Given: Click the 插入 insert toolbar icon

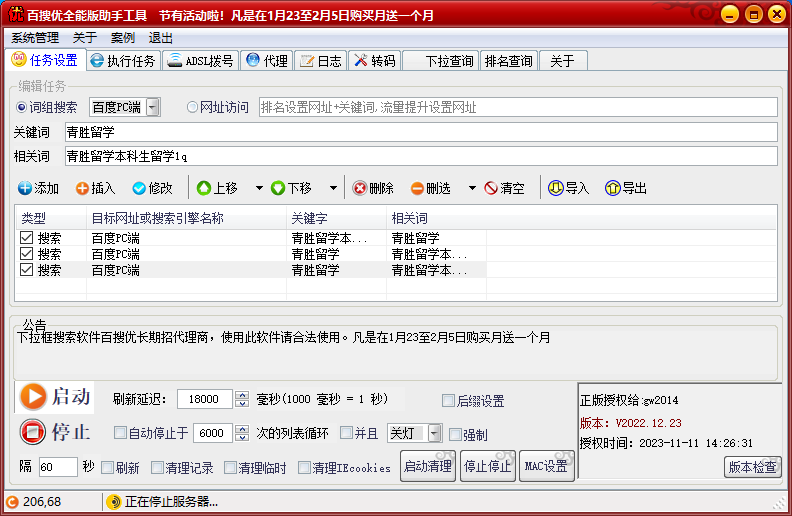Looking at the screenshot, I should coord(82,188).
